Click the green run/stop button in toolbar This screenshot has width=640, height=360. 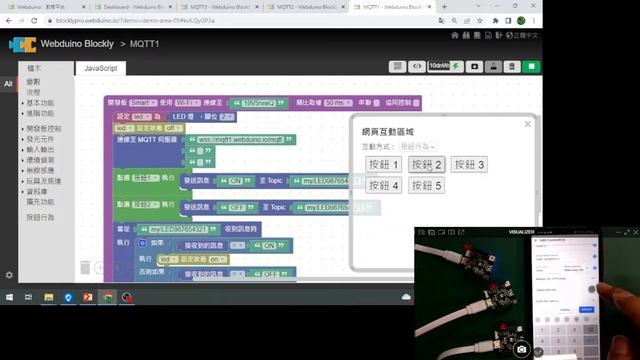pyautogui.click(x=531, y=67)
